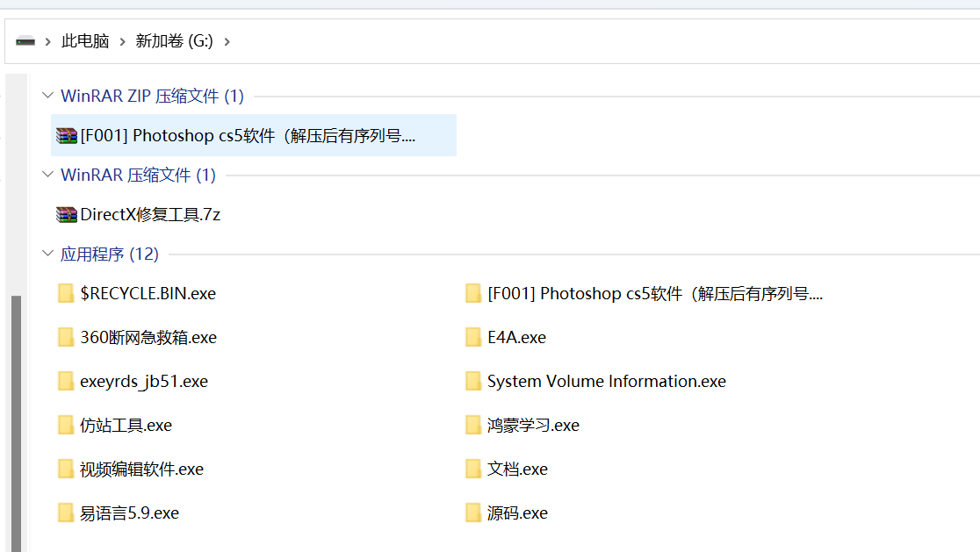The height and width of the screenshot is (552, 980).
Task: Select the 应用程序 (12) group header
Action: [x=110, y=254]
